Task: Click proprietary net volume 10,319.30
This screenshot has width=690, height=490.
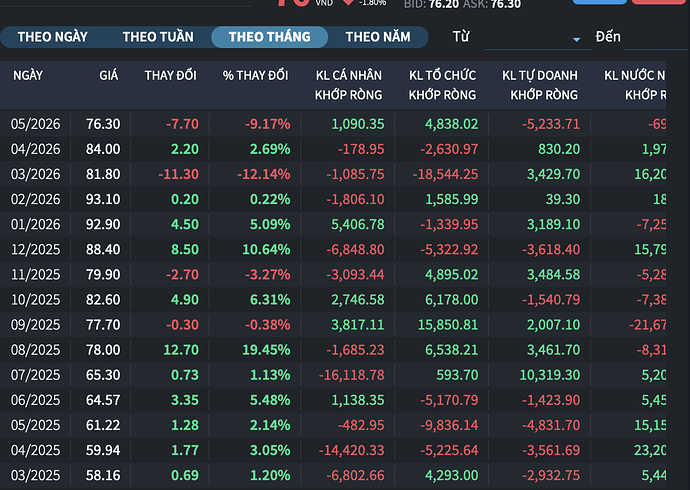Action: tap(550, 375)
